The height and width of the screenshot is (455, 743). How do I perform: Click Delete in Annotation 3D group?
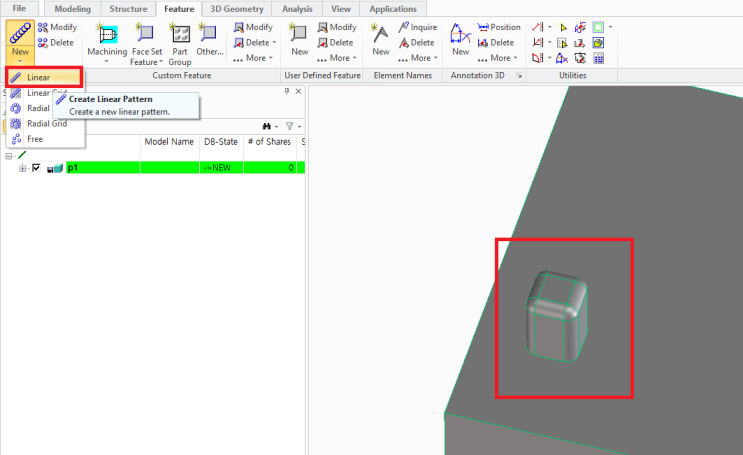[496, 43]
